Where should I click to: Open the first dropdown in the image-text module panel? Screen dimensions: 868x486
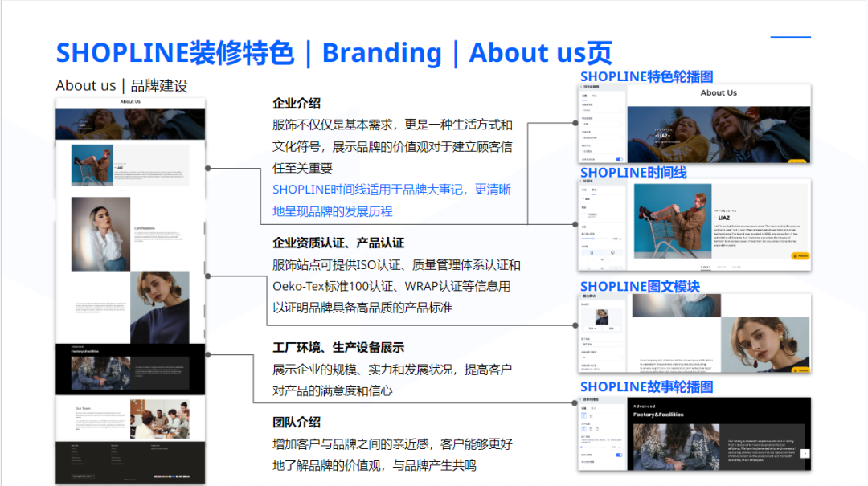[x=602, y=345]
